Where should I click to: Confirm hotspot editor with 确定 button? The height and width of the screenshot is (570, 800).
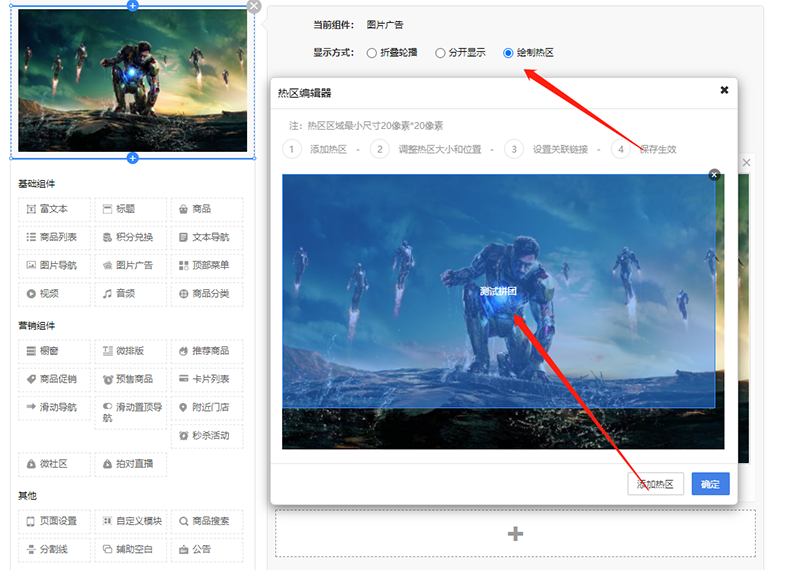pyautogui.click(x=710, y=484)
